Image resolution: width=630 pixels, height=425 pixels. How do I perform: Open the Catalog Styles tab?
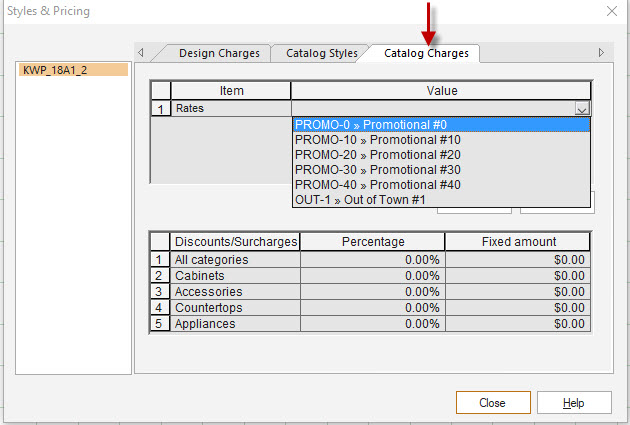pyautogui.click(x=321, y=53)
